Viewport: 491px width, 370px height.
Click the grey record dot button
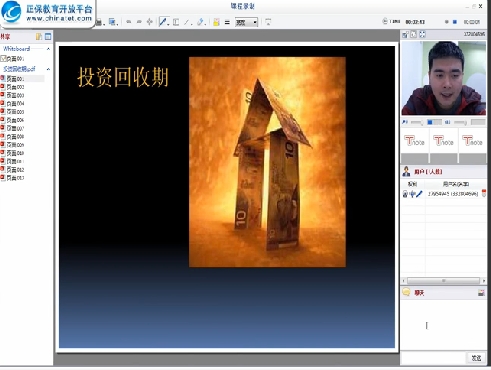click(x=446, y=22)
